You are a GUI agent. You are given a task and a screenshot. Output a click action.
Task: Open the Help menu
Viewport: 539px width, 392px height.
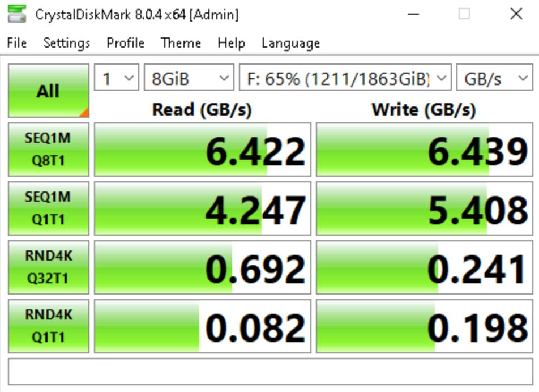(x=232, y=43)
